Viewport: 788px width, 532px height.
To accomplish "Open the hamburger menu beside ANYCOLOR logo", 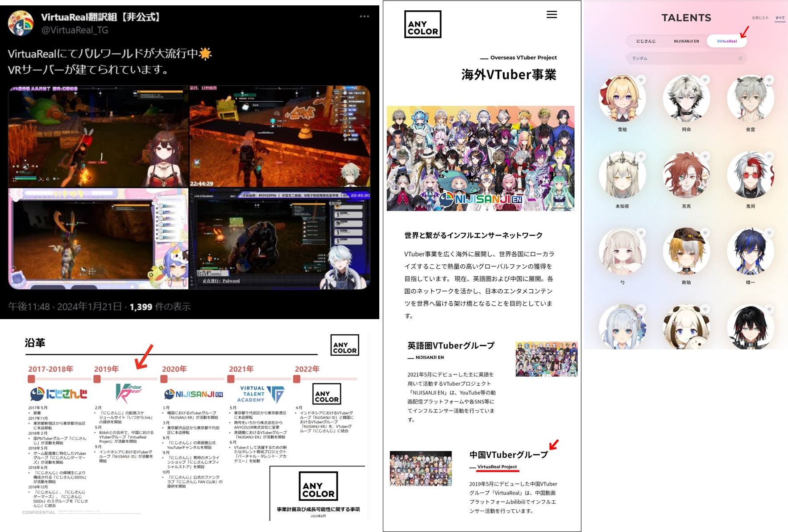I will [x=552, y=15].
